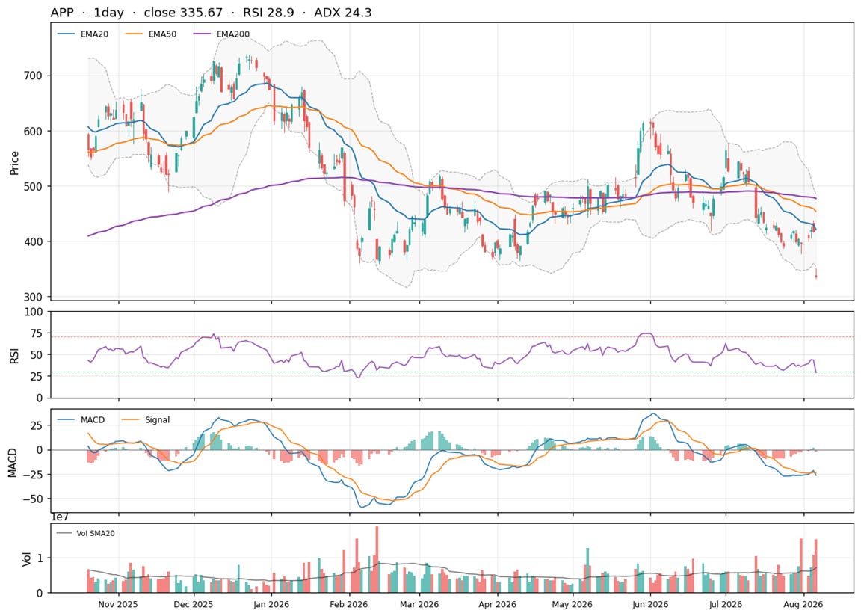
Task: Click the Jan 2026 date label
Action: (271, 605)
